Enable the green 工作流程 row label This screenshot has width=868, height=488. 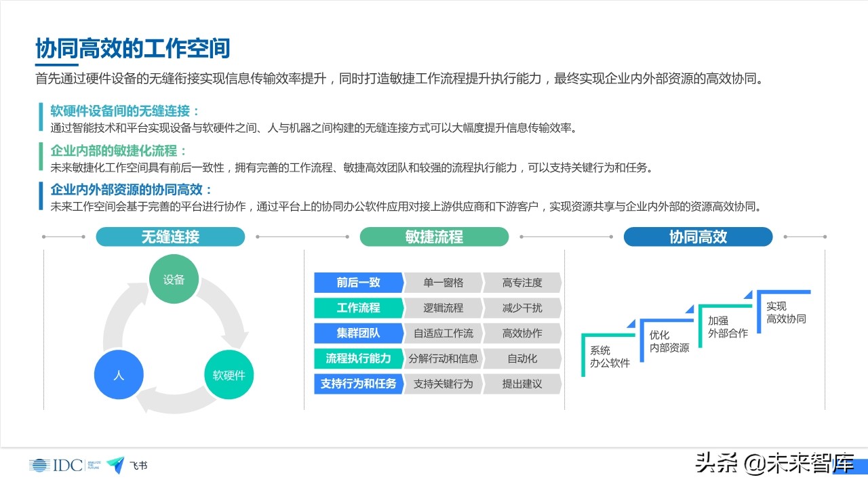point(358,308)
